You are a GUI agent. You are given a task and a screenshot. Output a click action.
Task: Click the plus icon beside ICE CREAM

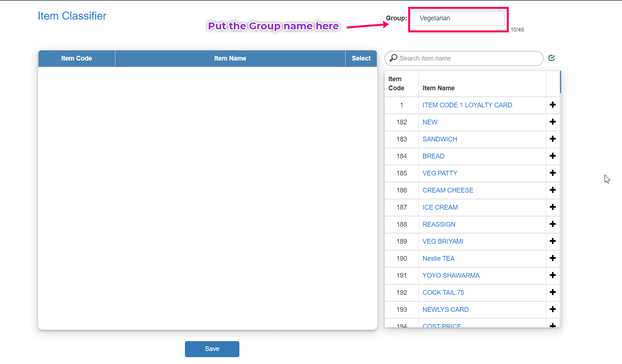552,207
